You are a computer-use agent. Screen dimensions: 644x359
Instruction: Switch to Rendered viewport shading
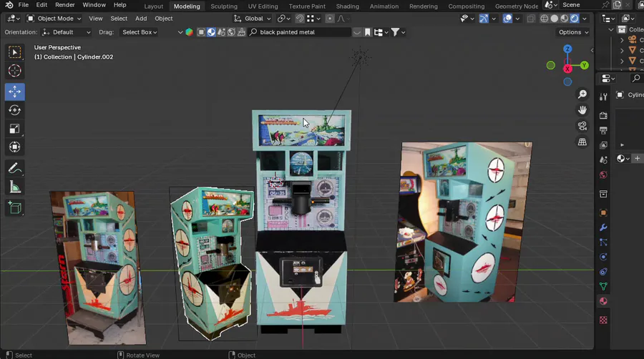tap(574, 19)
